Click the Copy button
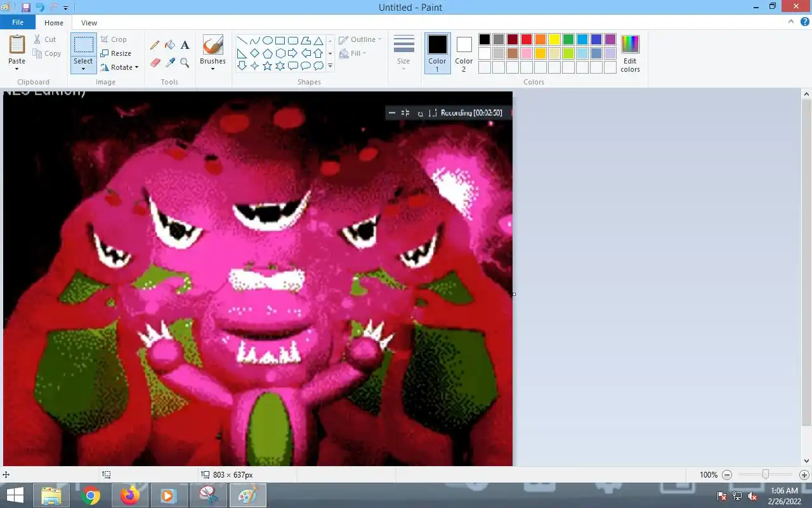 [47, 53]
